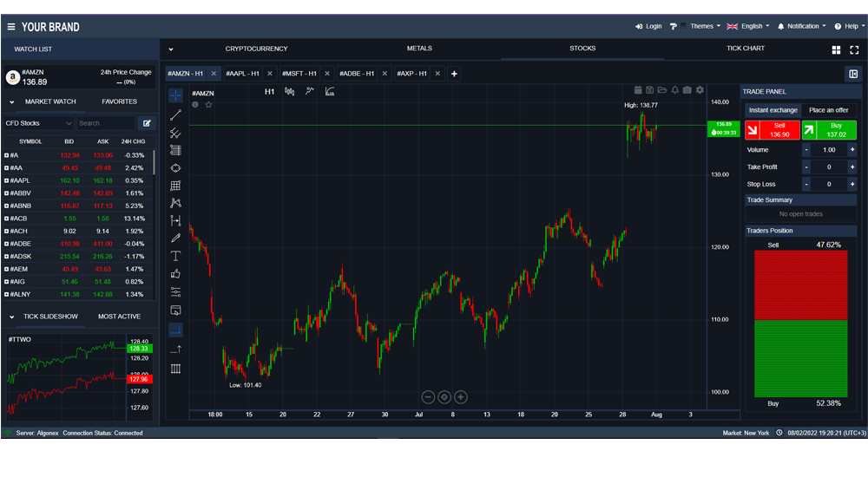Open chart settings gear icon
Viewport: 868px width, 477px height.
coord(700,90)
